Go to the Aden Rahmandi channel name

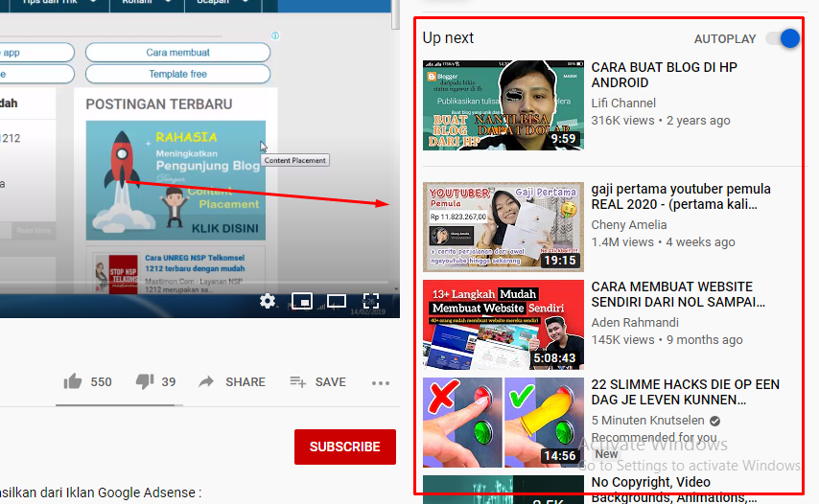[x=635, y=323]
